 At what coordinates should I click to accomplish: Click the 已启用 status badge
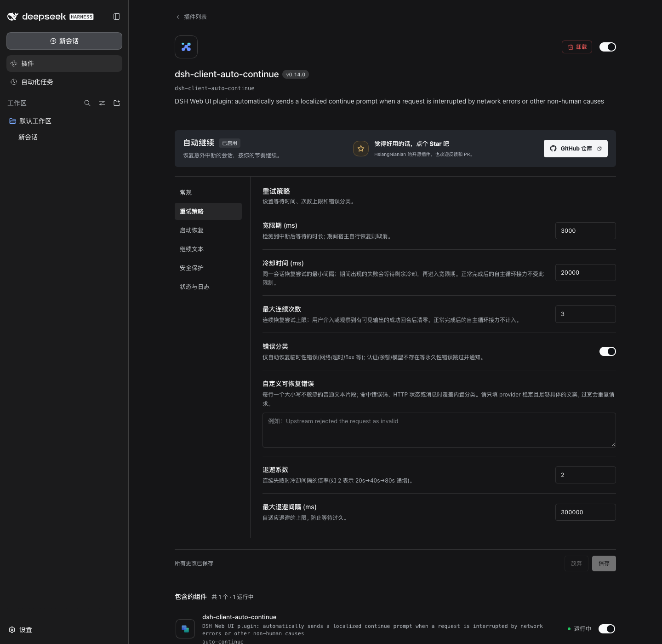click(x=230, y=143)
